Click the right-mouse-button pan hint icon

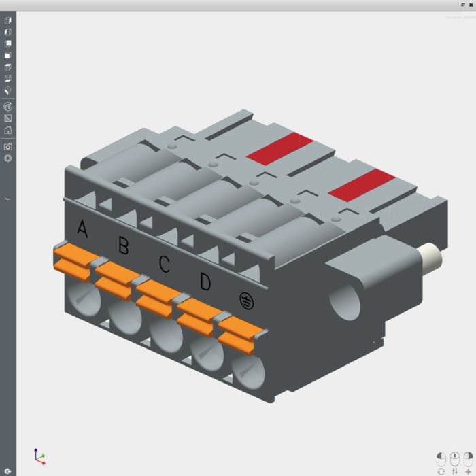468,458
